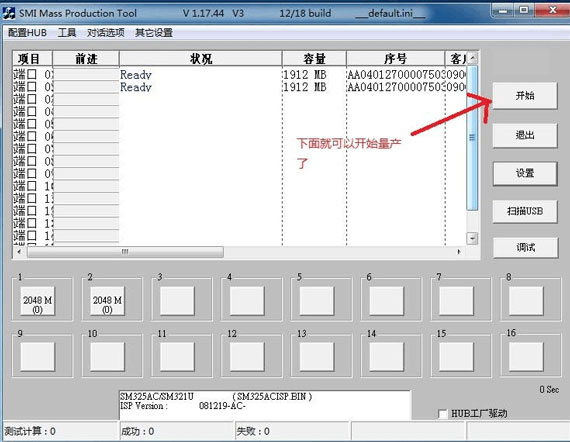Tick the port 10 row checkbox

click(32, 186)
